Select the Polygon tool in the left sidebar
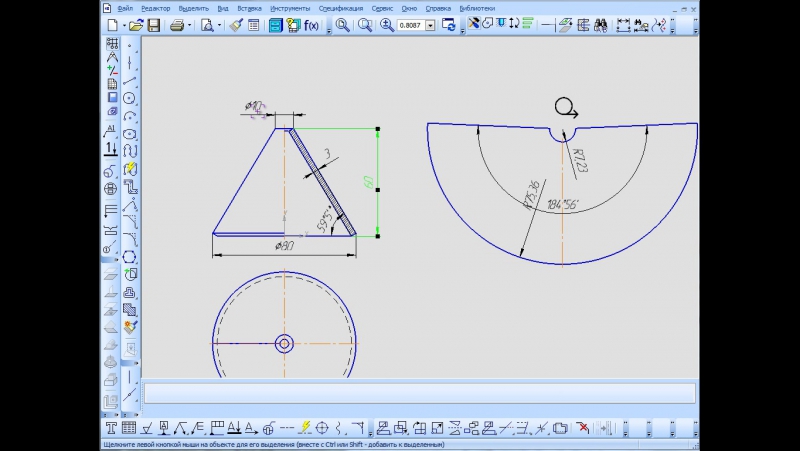Image resolution: width=800 pixels, height=451 pixels. click(130, 255)
